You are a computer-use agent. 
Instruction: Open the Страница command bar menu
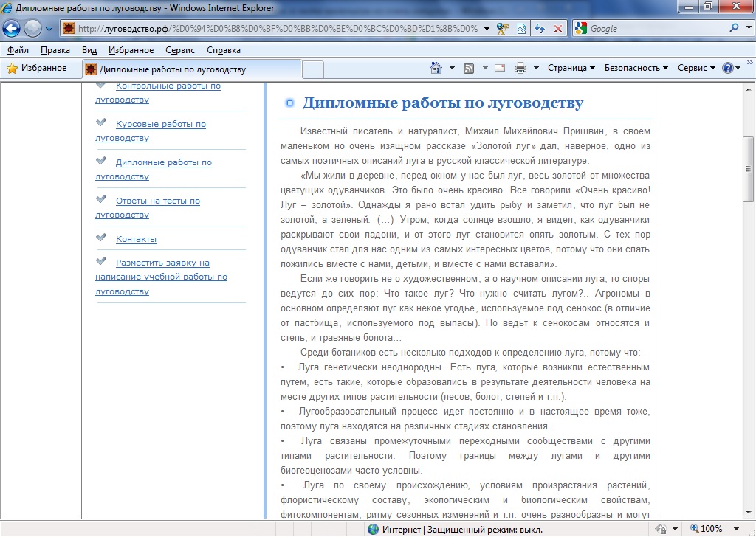coord(571,68)
